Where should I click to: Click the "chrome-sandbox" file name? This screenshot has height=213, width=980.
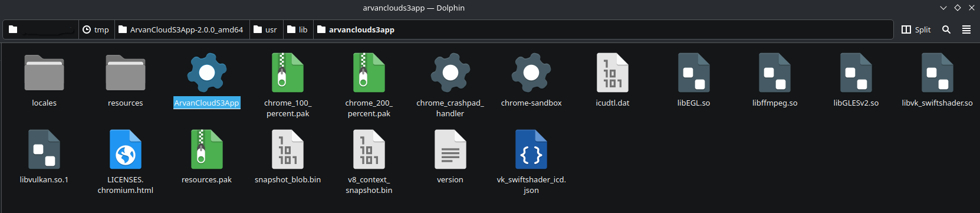(531, 103)
